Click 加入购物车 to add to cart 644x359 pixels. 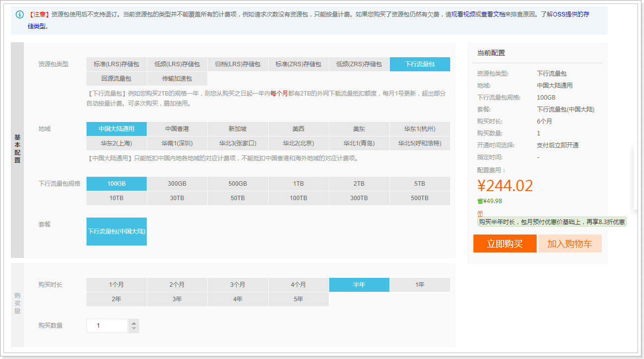pyautogui.click(x=570, y=244)
